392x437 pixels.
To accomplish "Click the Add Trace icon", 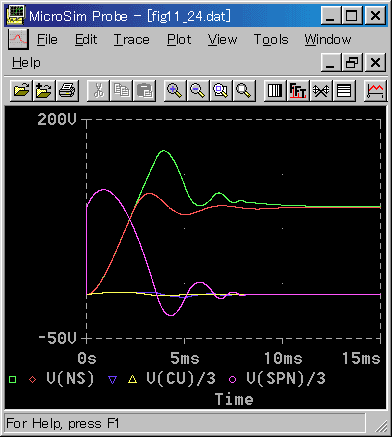I will tap(375, 90).
